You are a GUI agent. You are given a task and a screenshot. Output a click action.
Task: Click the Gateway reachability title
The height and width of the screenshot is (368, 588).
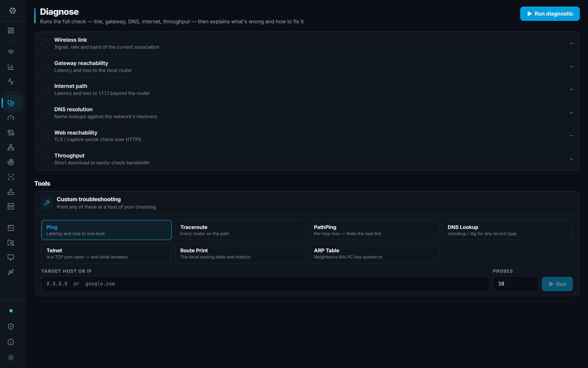pos(81,63)
